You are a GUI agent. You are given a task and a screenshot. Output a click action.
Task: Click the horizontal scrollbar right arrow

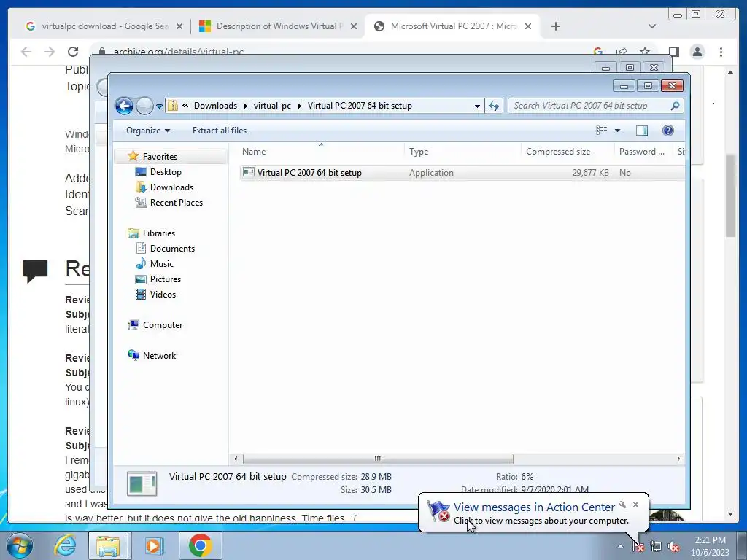678,459
